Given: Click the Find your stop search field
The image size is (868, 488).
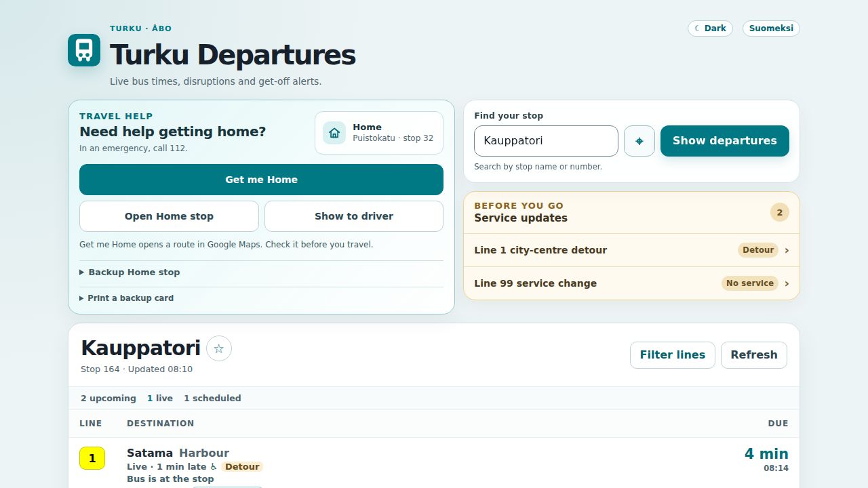Looking at the screenshot, I should [546, 141].
